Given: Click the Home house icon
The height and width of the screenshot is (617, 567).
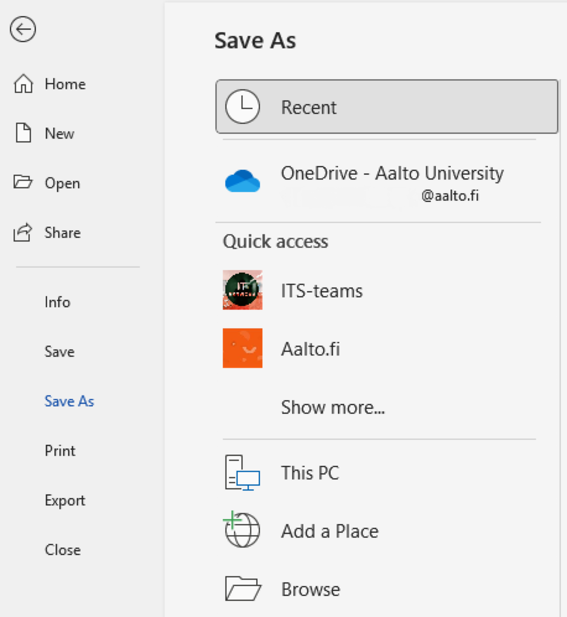Looking at the screenshot, I should point(23,84).
